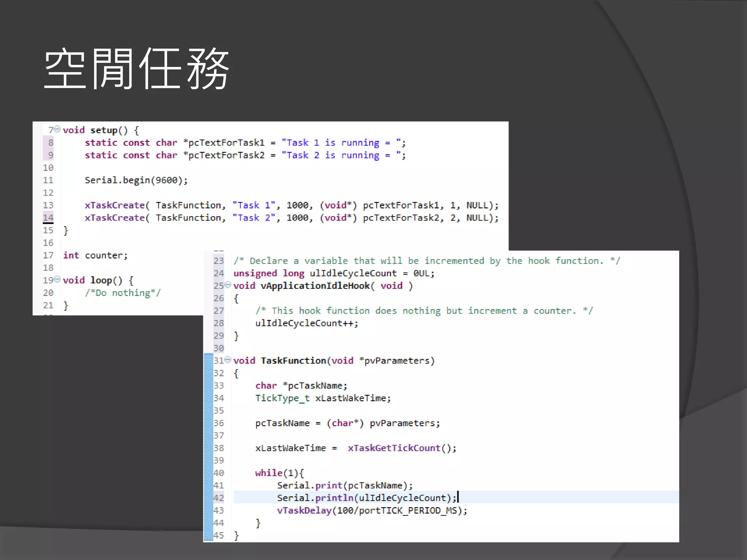
Task: Click the /*Do nothing*/ comment
Action: 123,293
